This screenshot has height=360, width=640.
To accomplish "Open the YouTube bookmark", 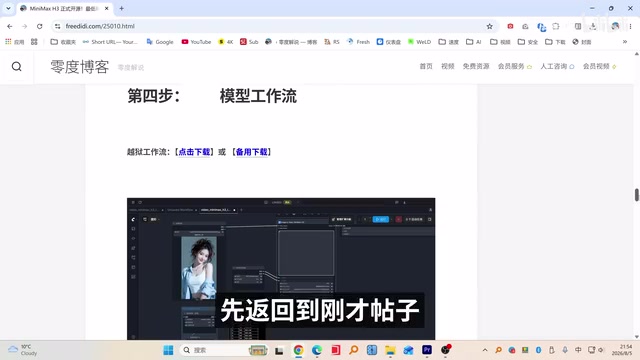I will point(196,42).
